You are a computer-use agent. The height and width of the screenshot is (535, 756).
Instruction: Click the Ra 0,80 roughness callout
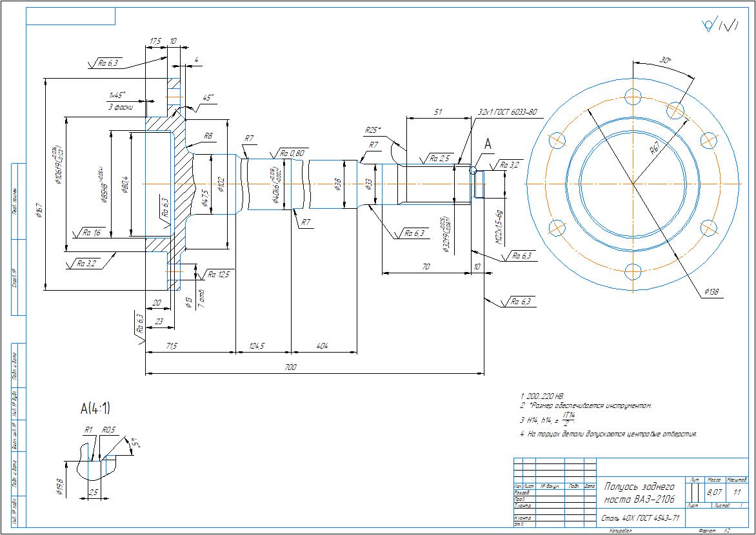(x=292, y=153)
